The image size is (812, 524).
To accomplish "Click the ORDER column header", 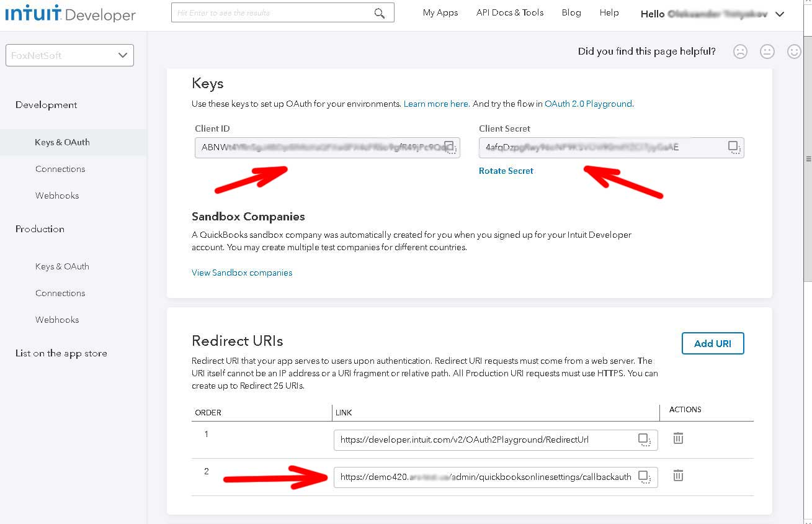I will [208, 412].
